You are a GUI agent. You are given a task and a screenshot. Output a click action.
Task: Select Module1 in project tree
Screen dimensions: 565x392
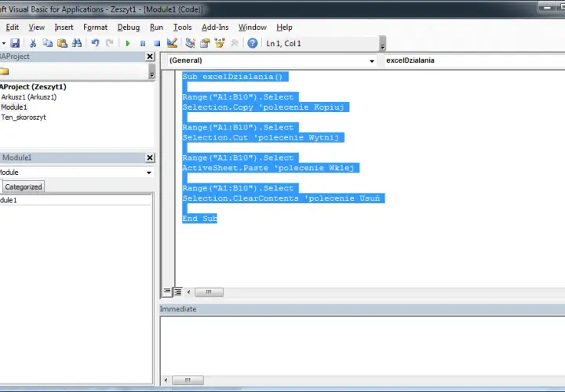[14, 107]
